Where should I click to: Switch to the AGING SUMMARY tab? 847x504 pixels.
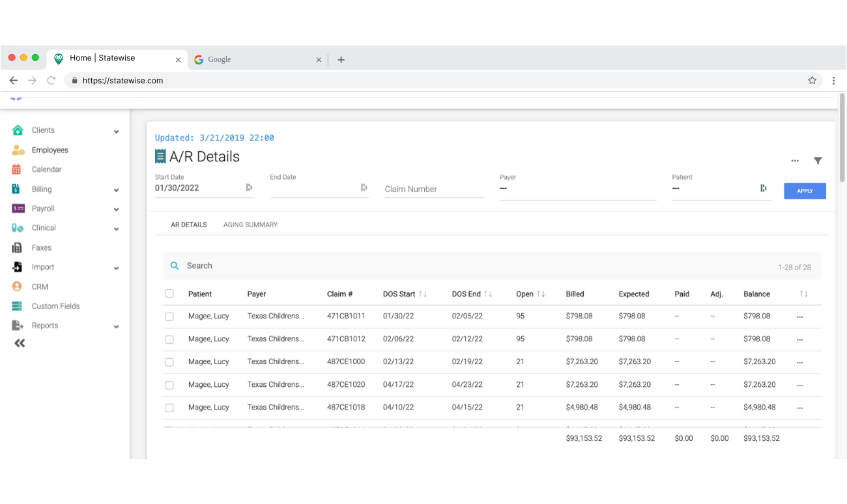pyautogui.click(x=250, y=225)
